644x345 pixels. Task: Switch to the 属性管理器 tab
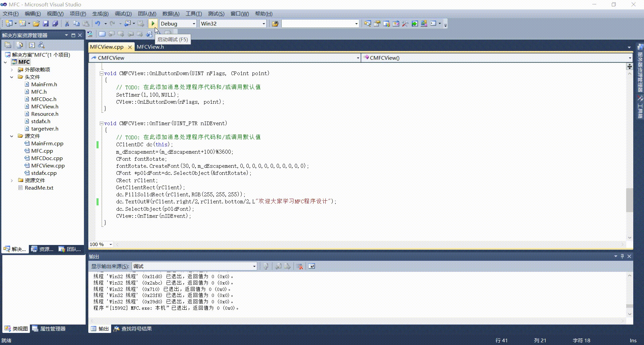(x=49, y=329)
